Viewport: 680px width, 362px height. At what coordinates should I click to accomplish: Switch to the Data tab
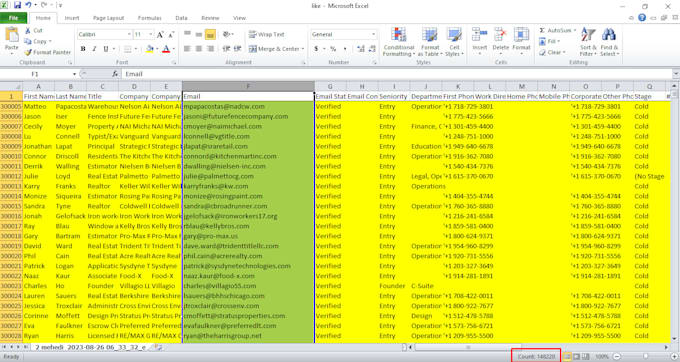pyautogui.click(x=181, y=18)
